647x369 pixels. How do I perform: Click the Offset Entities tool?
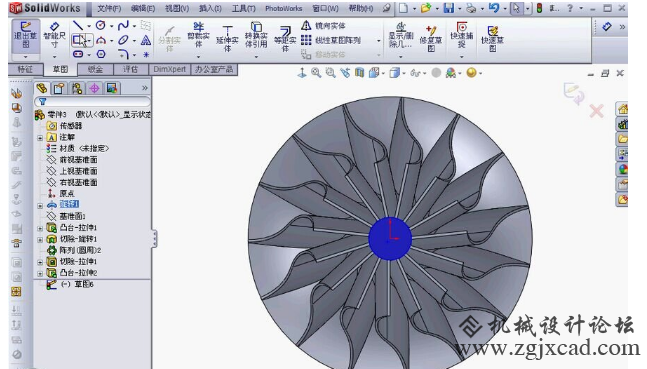click(x=285, y=38)
